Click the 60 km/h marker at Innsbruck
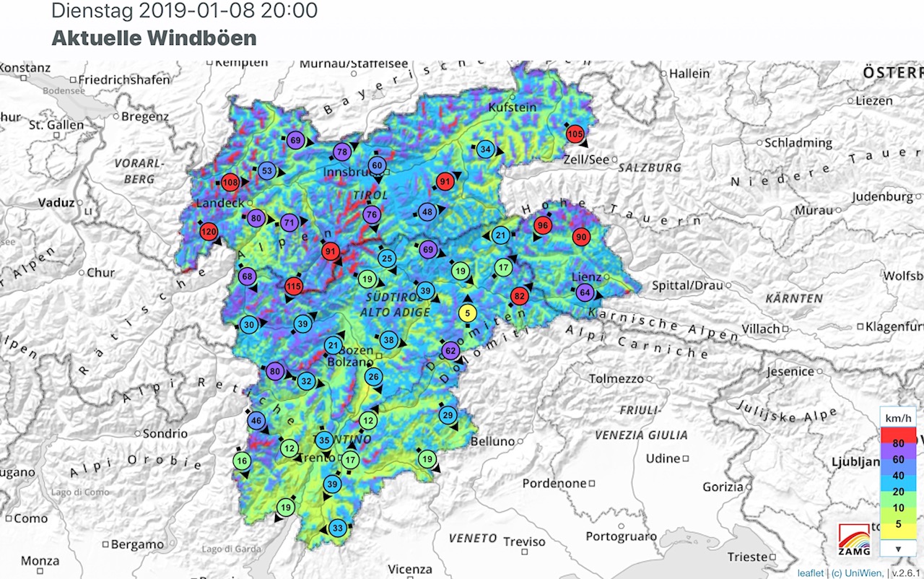This screenshot has height=579, width=924. 377,165
